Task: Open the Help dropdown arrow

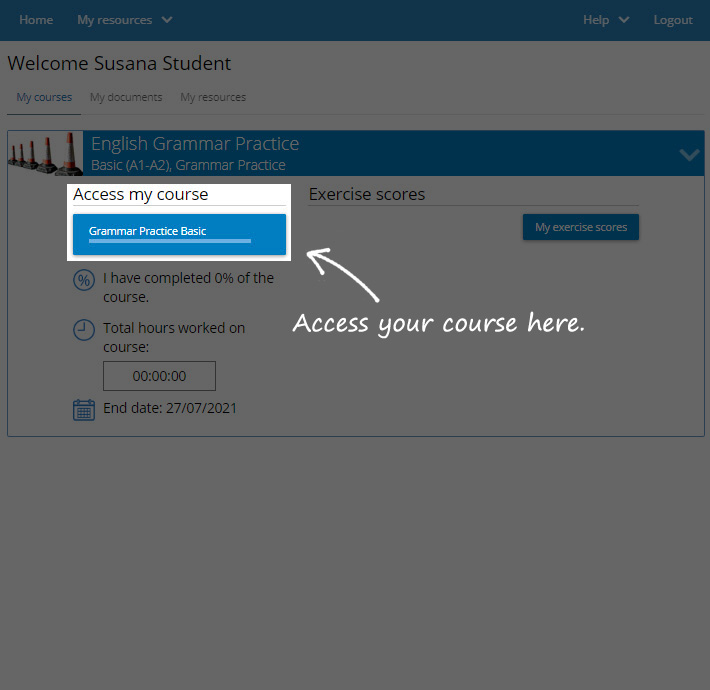Action: click(624, 20)
